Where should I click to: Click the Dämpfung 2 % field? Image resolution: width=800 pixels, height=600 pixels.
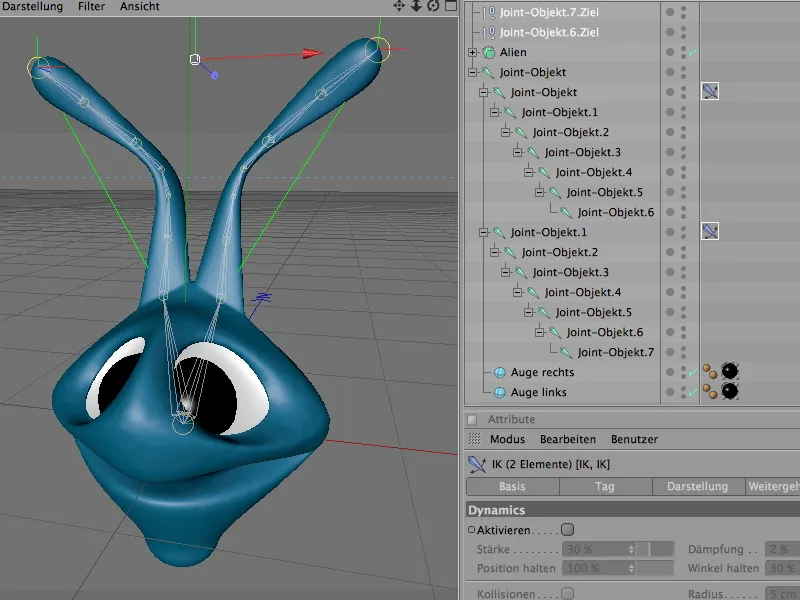(x=782, y=549)
